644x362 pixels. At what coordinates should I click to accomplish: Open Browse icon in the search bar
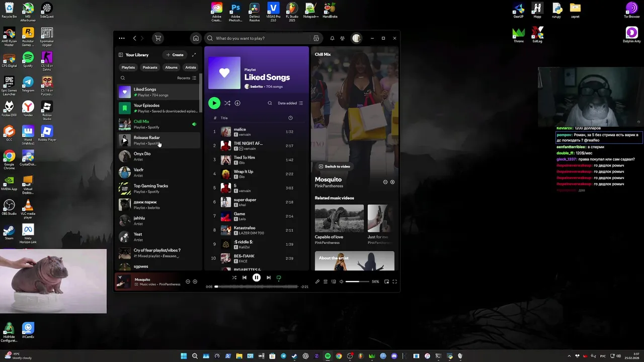pyautogui.click(x=316, y=38)
